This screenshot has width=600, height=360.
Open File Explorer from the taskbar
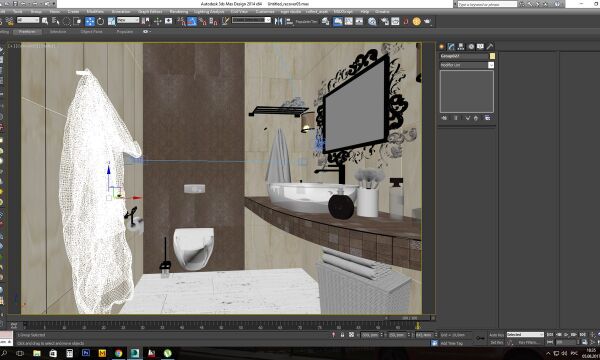point(37,353)
